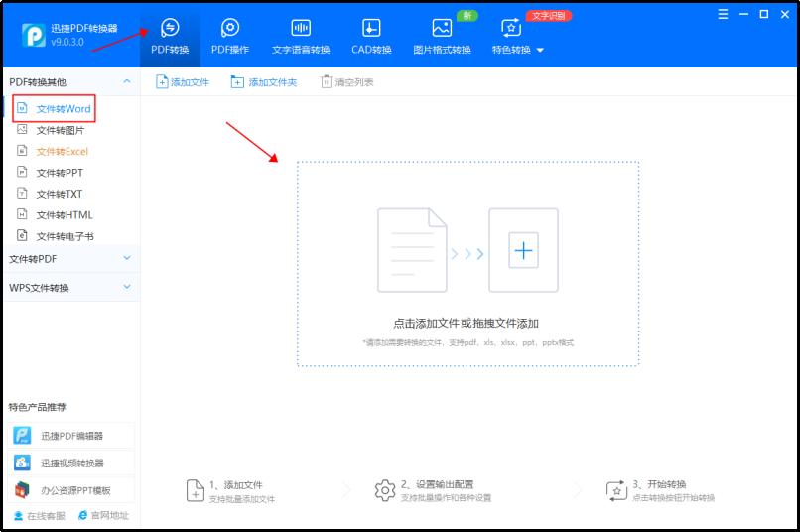Click the step 1 添加文件 icon
The image size is (800, 532).
(x=196, y=490)
